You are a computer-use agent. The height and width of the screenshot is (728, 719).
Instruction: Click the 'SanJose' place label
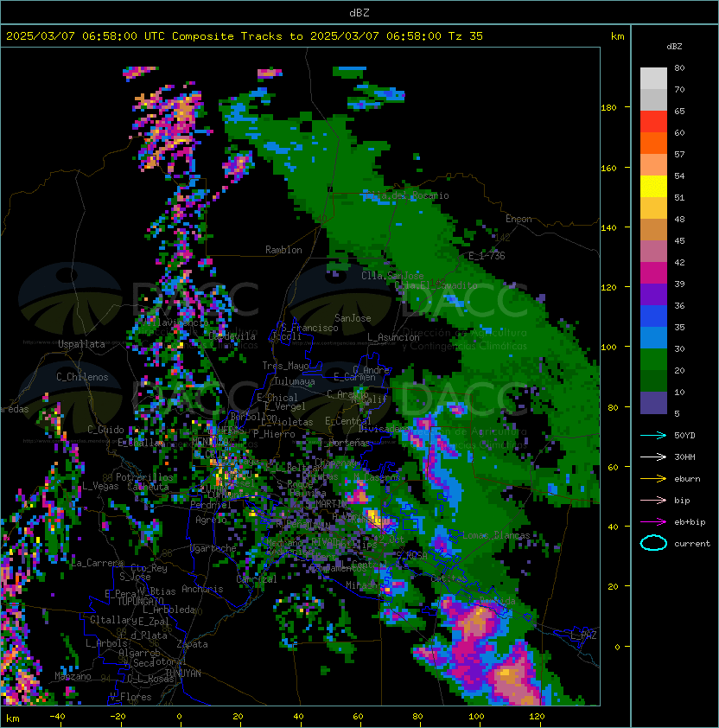(353, 318)
